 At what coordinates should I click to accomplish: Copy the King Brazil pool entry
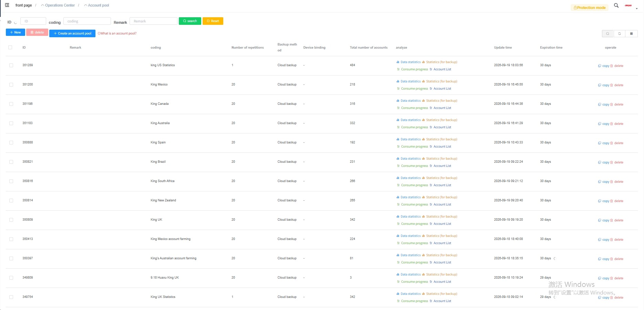(604, 162)
